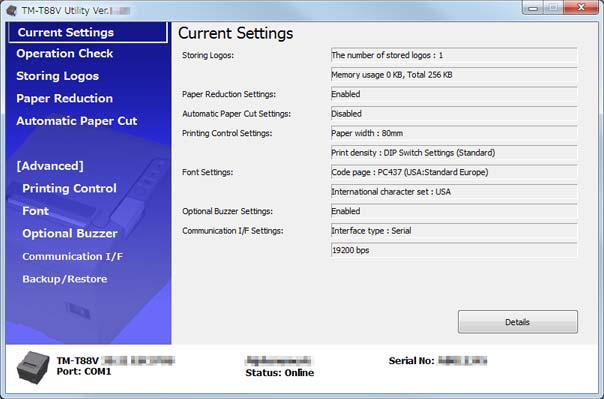Select Printing Control under Advanced
The height and width of the screenshot is (399, 604).
(x=69, y=188)
